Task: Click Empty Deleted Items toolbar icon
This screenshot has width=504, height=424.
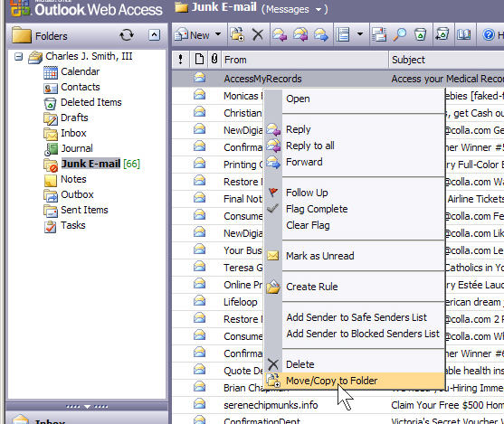Action: [x=420, y=34]
